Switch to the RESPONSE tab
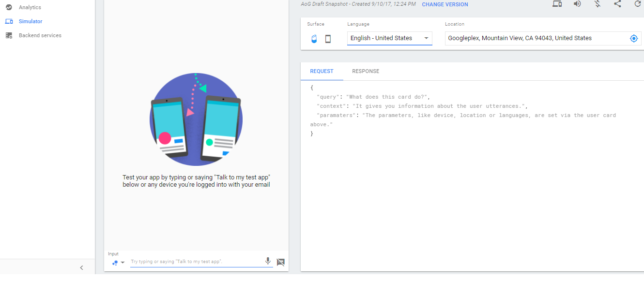The height and width of the screenshot is (295, 644). click(366, 71)
